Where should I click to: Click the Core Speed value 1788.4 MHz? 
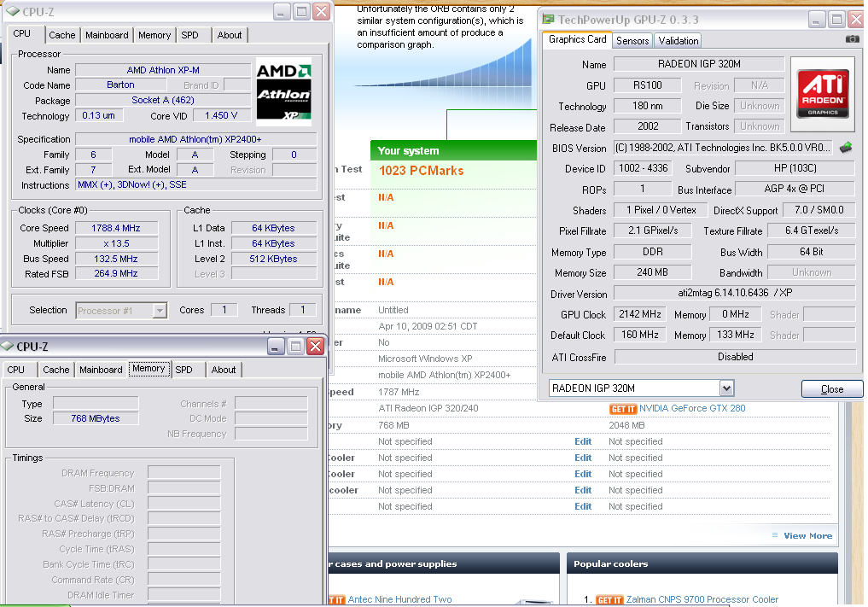tap(116, 228)
